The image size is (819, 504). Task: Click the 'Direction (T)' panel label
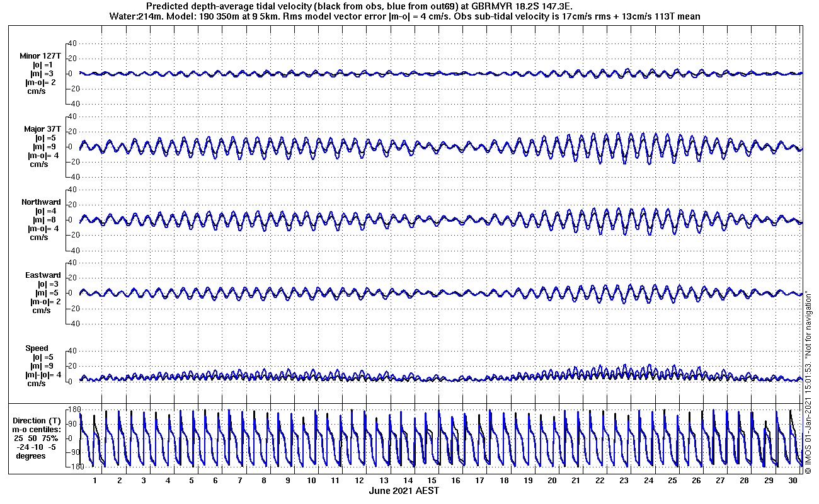[x=38, y=420]
